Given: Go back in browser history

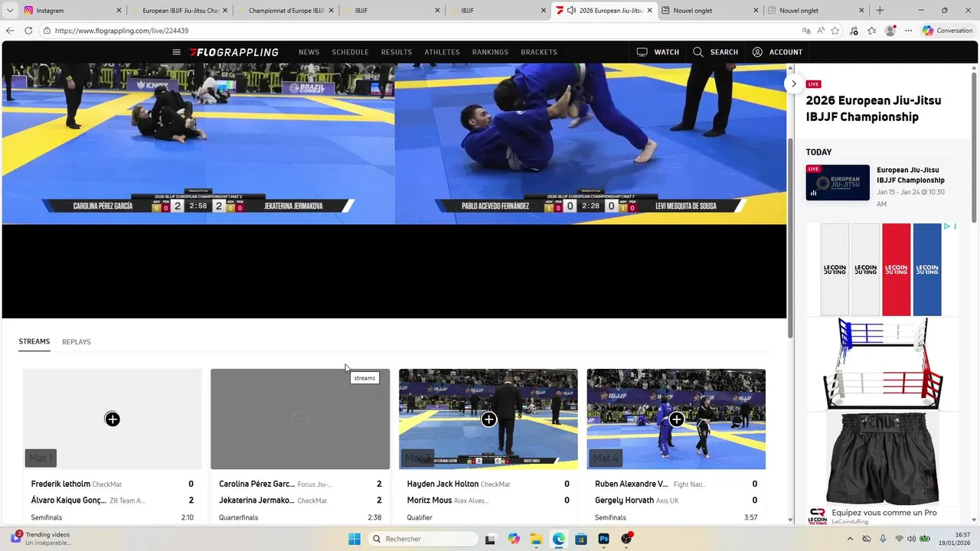Looking at the screenshot, I should click(x=10, y=31).
